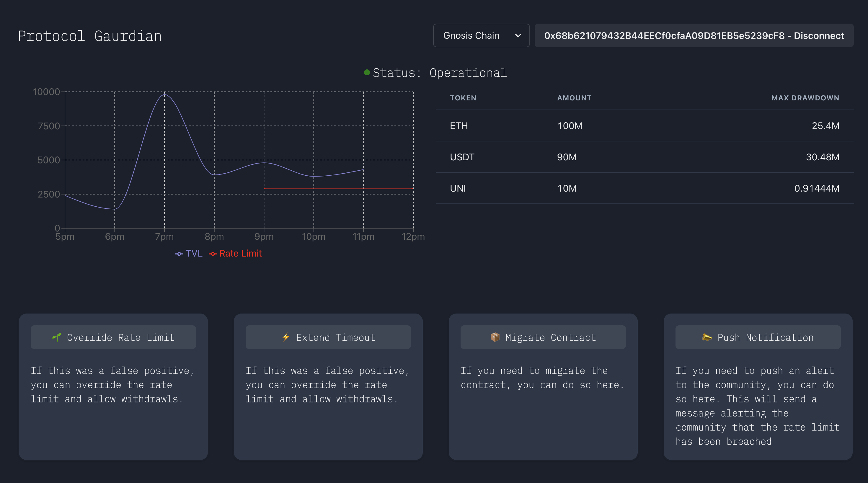The height and width of the screenshot is (483, 868).
Task: Click the Push Notification button
Action: tap(758, 337)
